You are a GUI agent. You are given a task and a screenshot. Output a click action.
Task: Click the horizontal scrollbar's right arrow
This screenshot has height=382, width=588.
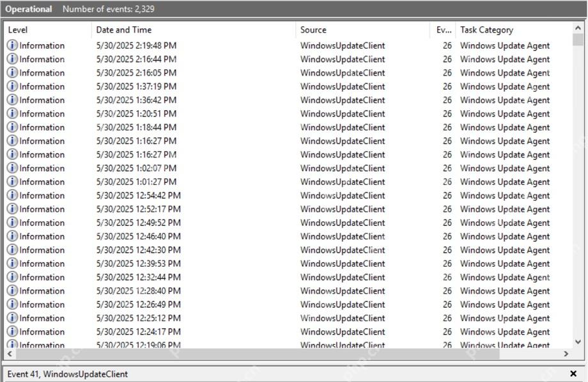point(566,354)
